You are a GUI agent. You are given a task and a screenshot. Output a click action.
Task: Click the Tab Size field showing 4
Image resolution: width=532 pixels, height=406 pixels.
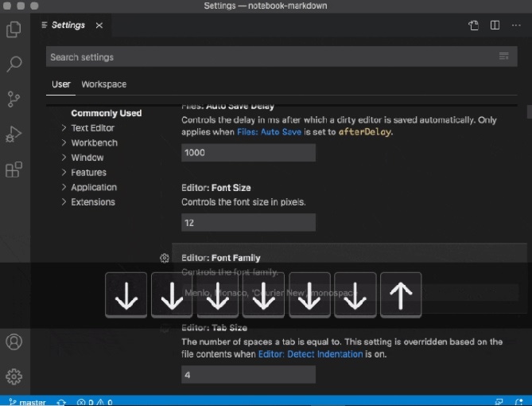click(x=248, y=375)
